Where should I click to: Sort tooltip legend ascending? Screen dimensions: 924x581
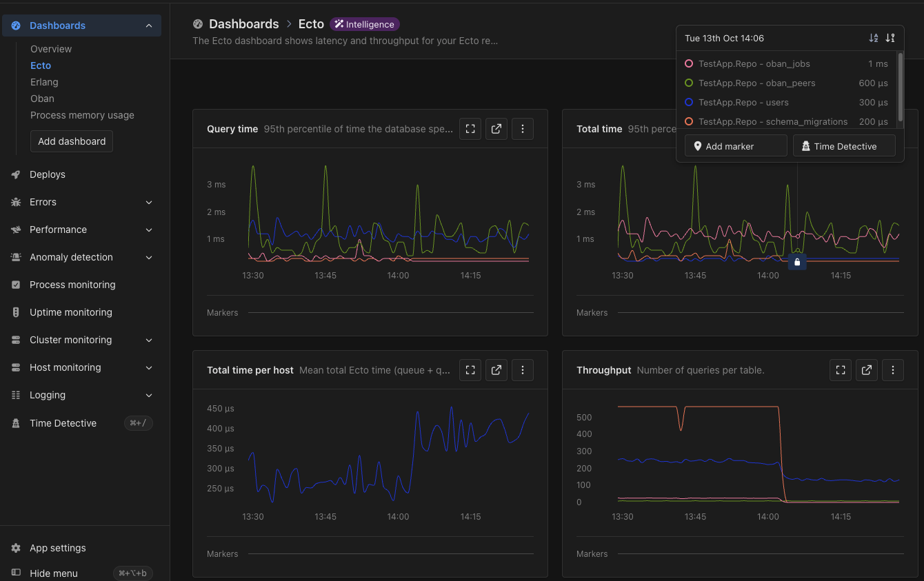(874, 38)
